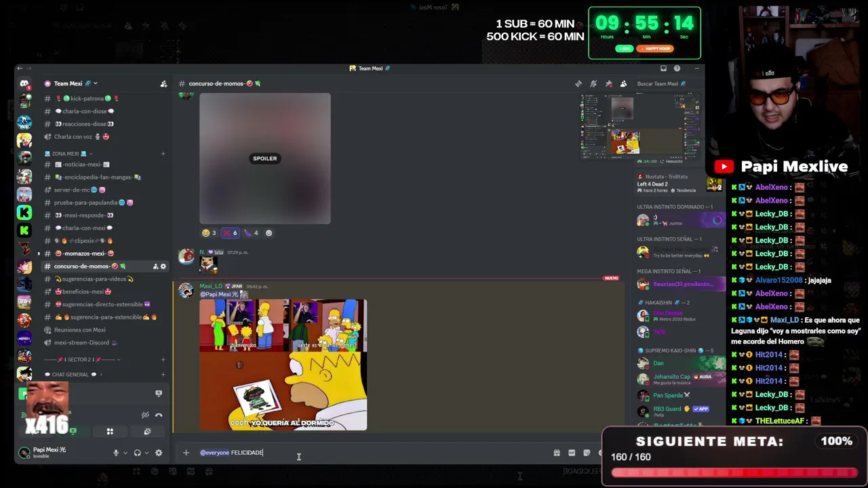868x488 pixels.
Task: Focus the message box containing @everyone
Action: (x=373, y=453)
